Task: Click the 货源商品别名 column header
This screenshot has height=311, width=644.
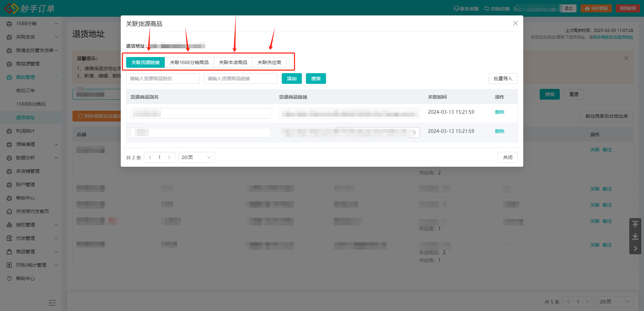Action: point(145,97)
